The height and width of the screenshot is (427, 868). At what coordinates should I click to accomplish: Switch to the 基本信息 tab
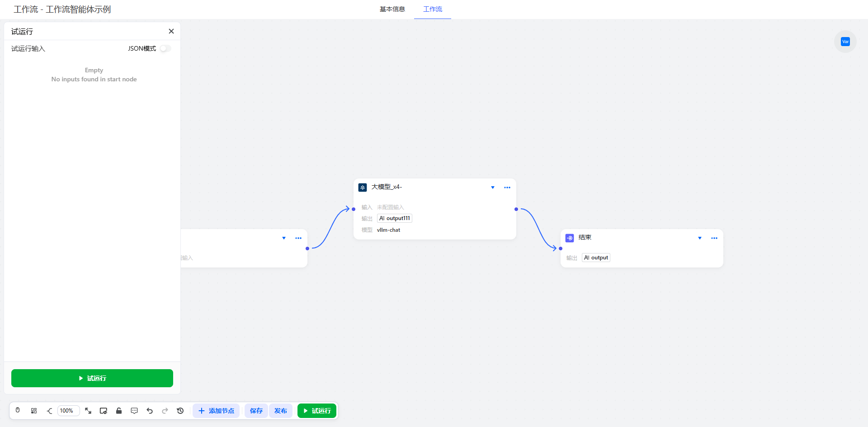click(x=392, y=9)
